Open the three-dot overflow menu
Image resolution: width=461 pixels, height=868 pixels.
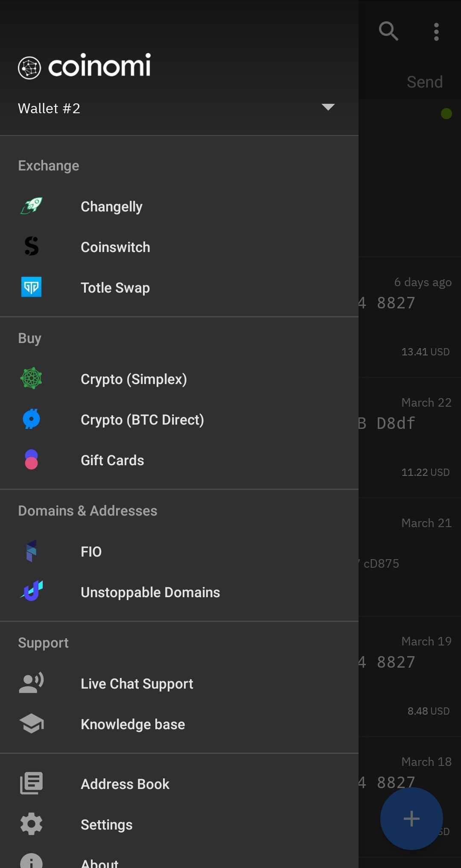[x=436, y=32]
